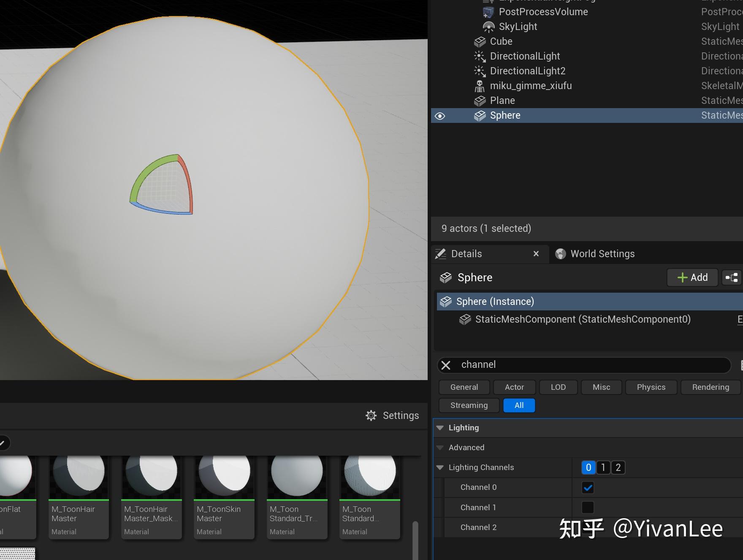Screen dimensions: 743x560
Task: Collapse the Lighting category
Action: click(440, 428)
